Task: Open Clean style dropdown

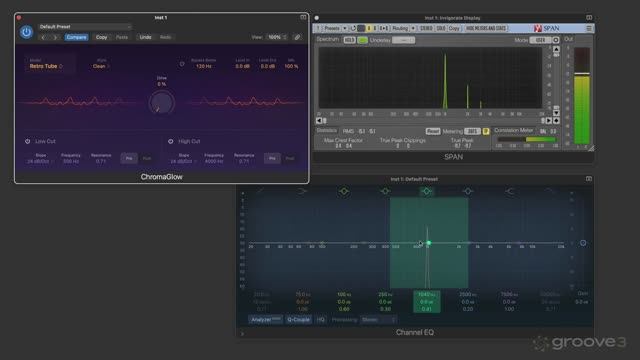Action: [101, 66]
